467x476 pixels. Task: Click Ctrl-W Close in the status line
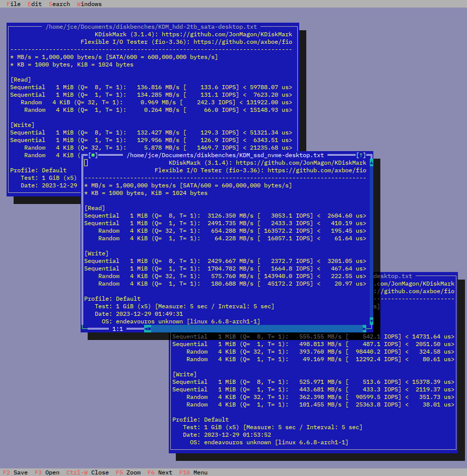click(88, 472)
